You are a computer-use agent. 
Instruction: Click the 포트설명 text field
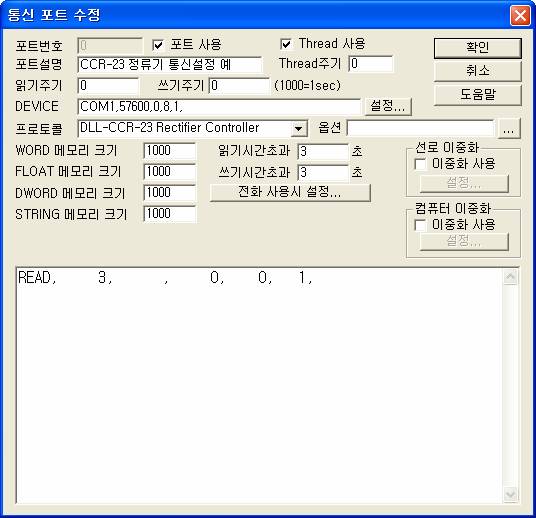coord(170,65)
